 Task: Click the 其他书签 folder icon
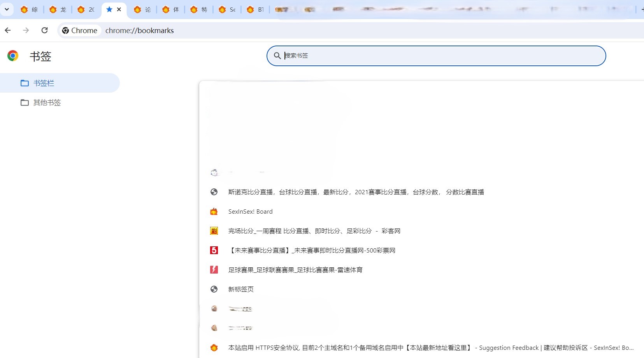(25, 102)
